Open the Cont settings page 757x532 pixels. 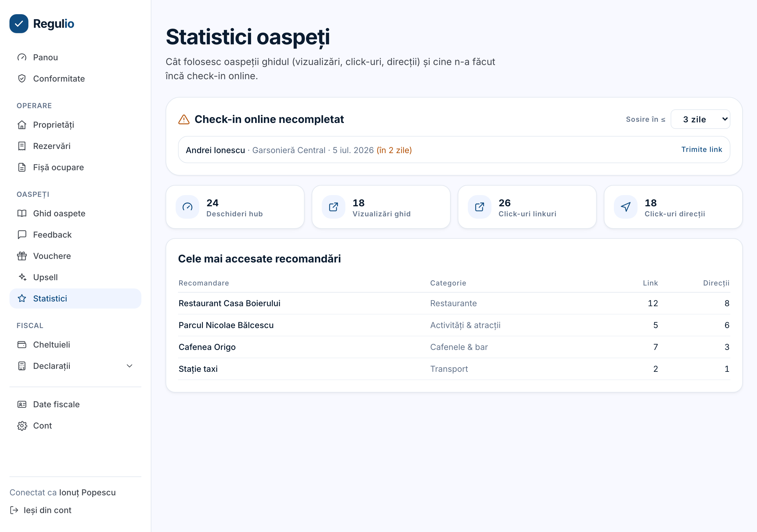[x=75, y=426]
